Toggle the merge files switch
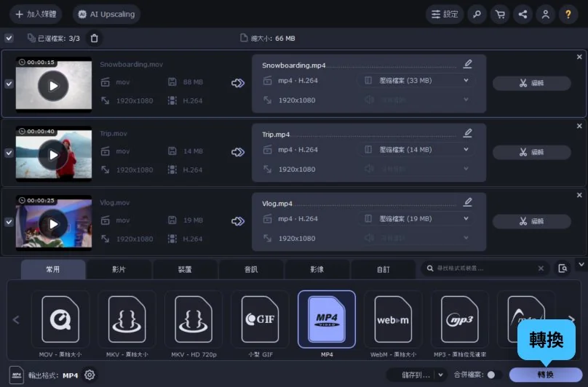This screenshot has width=588, height=387. (494, 375)
